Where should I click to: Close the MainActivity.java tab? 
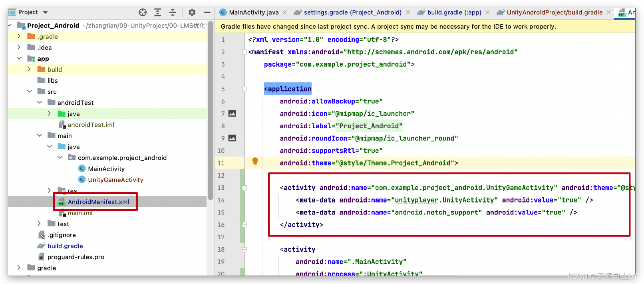pyautogui.click(x=284, y=12)
